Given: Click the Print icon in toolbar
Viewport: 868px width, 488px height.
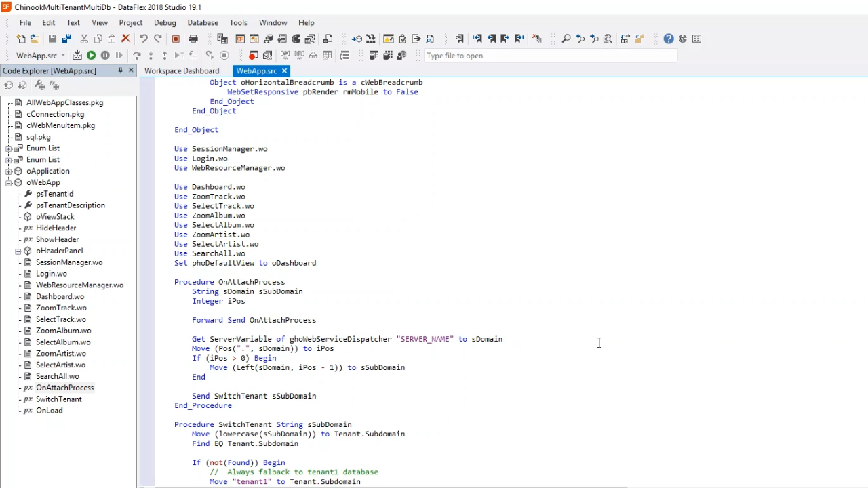Looking at the screenshot, I should 193,39.
